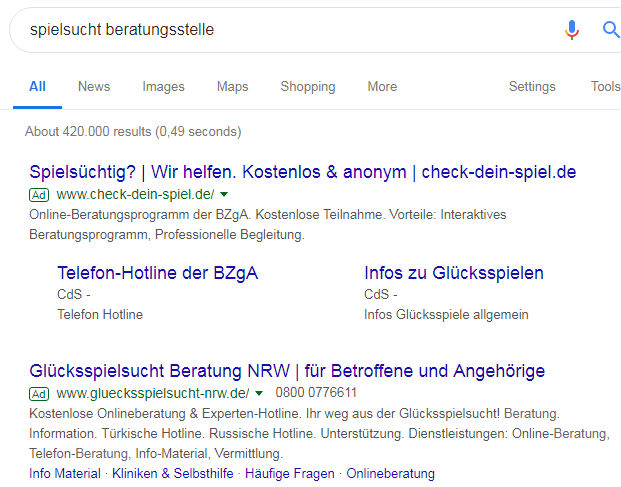The height and width of the screenshot is (487, 621).
Task: Go to the Maps tab
Action: 232,86
